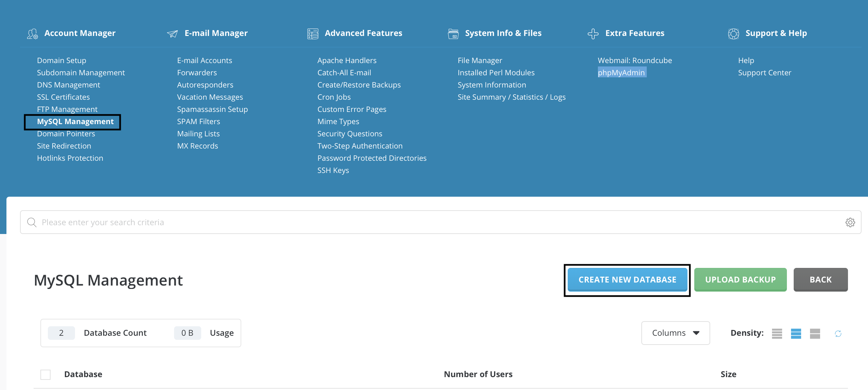Open Vacation Messages link
Screen dimensions: 868x390
210,97
